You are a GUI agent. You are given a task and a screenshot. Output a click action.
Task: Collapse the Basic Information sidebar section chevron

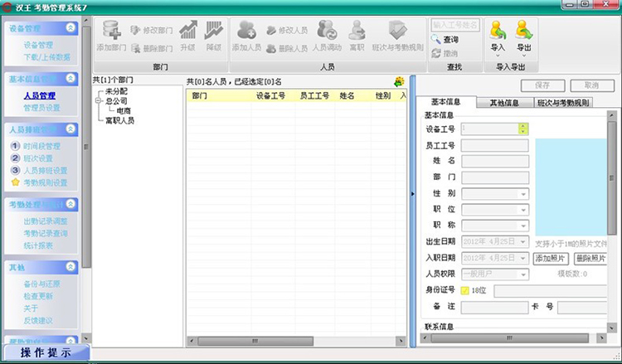(x=70, y=78)
